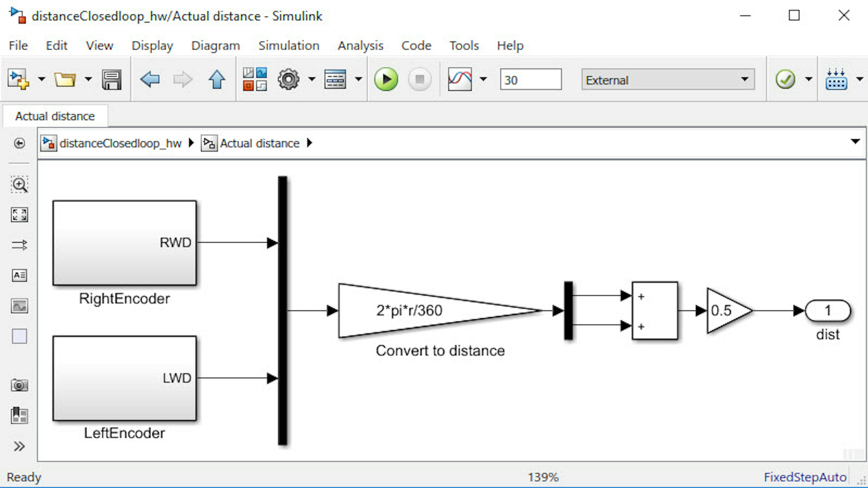The image size is (868, 488).
Task: Click the viewmarks palette icon
Action: 20,415
